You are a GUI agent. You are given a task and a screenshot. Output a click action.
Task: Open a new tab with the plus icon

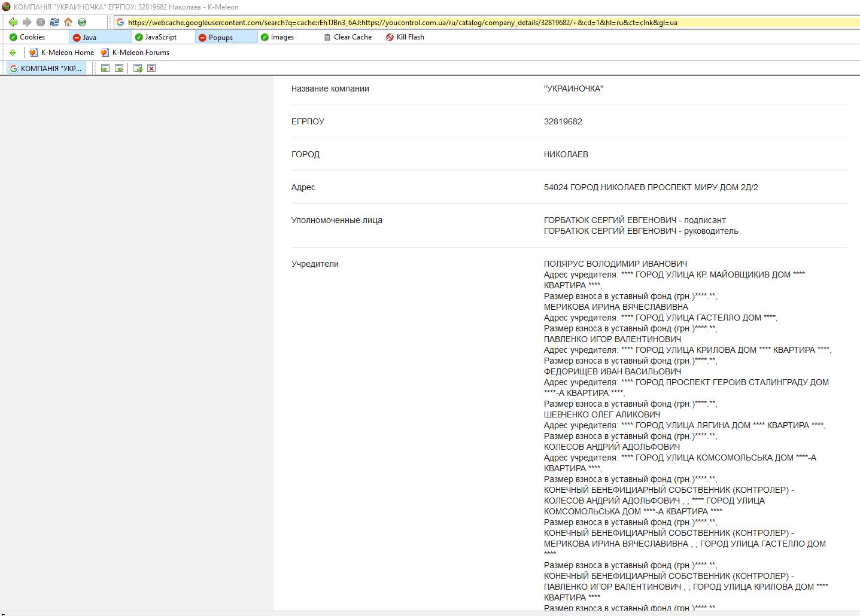[138, 68]
